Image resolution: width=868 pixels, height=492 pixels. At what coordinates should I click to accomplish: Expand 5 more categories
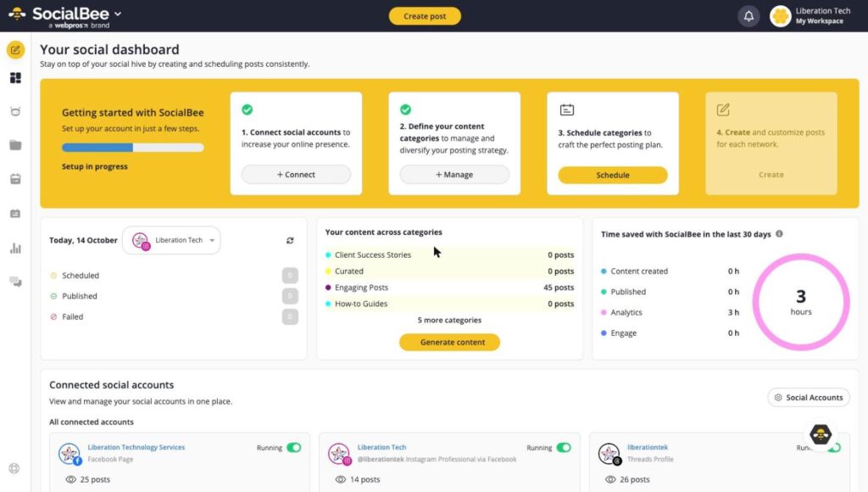(x=449, y=321)
